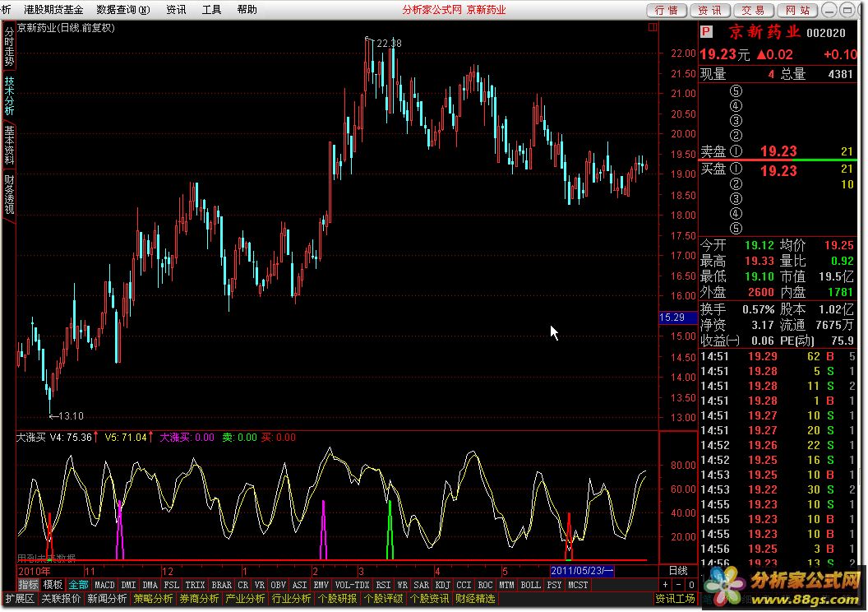
Task: Select the ASI indicator
Action: 299,585
